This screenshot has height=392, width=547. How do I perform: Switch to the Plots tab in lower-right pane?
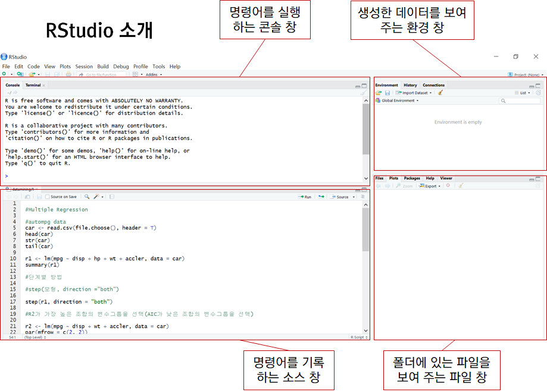coord(393,178)
